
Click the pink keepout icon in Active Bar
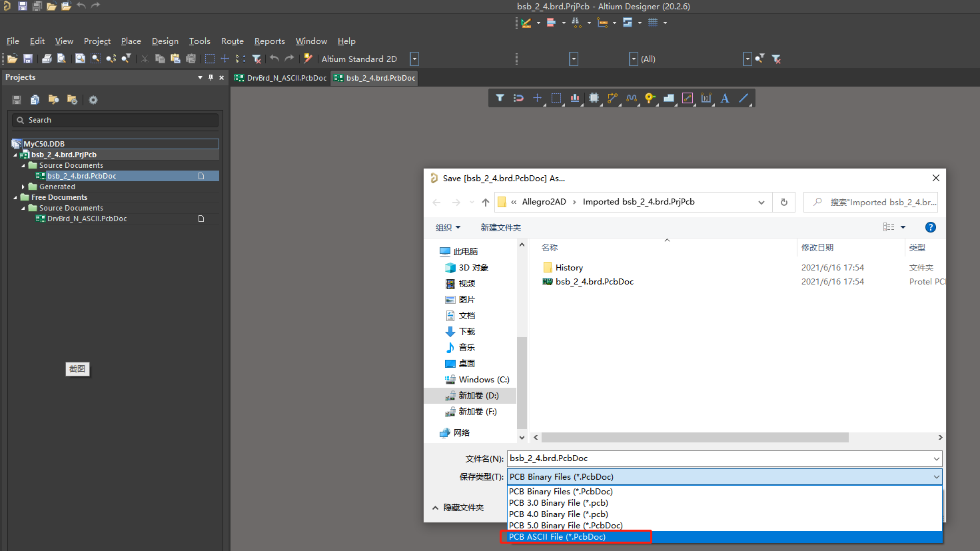click(x=688, y=98)
